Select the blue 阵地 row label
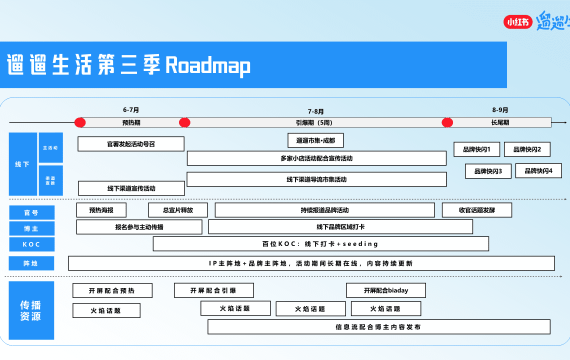570x360 pixels. (32, 263)
